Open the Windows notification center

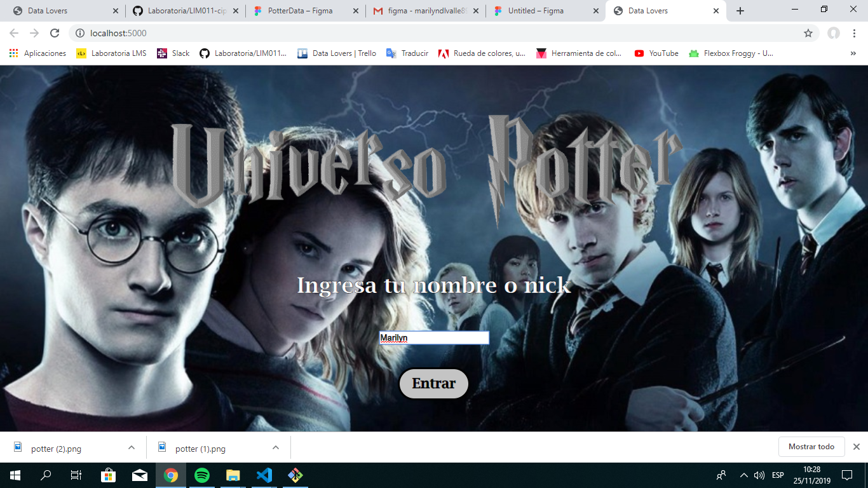[846, 475]
